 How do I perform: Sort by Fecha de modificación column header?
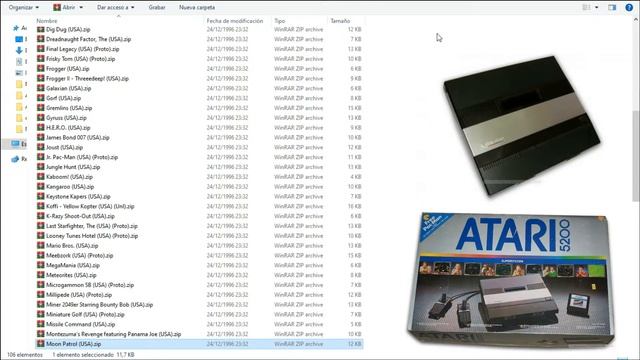pos(235,21)
